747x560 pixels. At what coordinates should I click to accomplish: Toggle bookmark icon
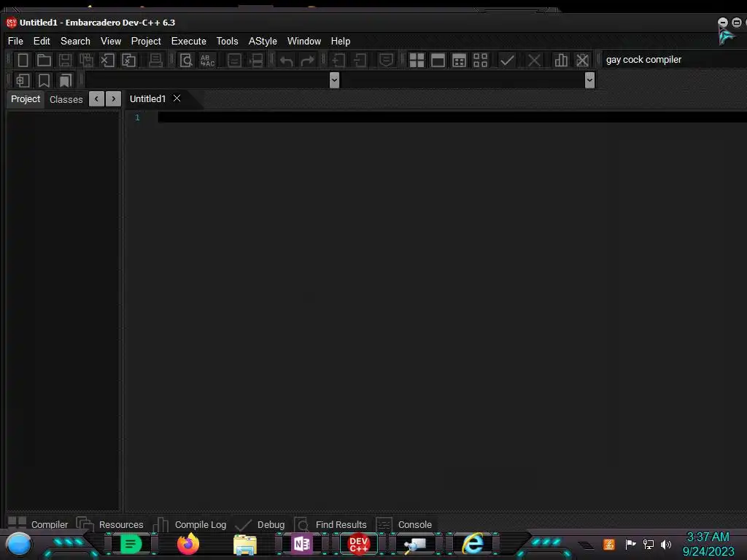[x=44, y=80]
